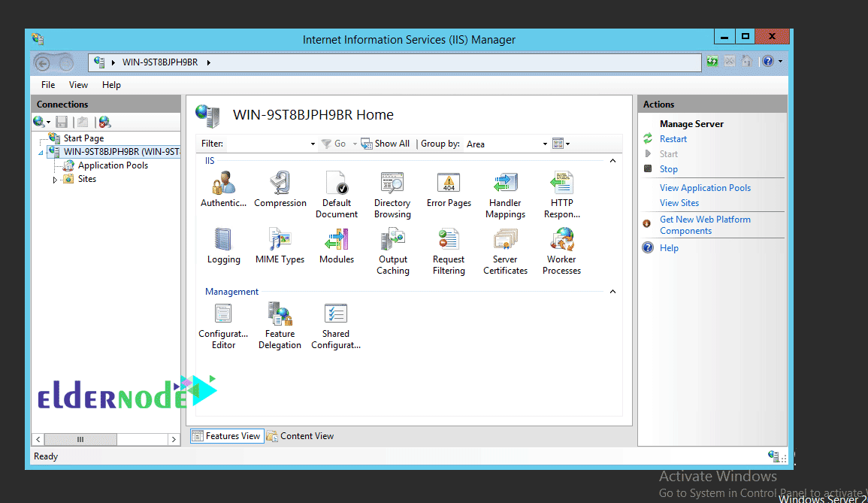868x503 pixels.
Task: Click the Show All button
Action: coord(386,144)
